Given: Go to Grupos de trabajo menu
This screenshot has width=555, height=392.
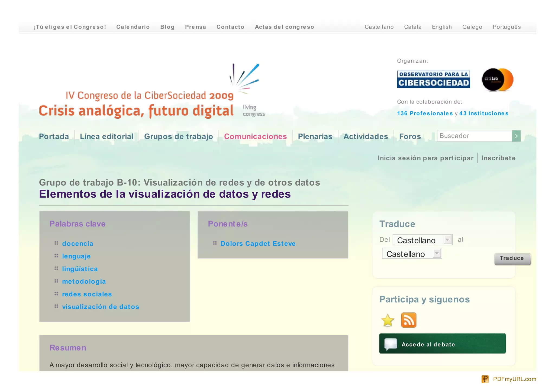Looking at the screenshot, I should [178, 137].
